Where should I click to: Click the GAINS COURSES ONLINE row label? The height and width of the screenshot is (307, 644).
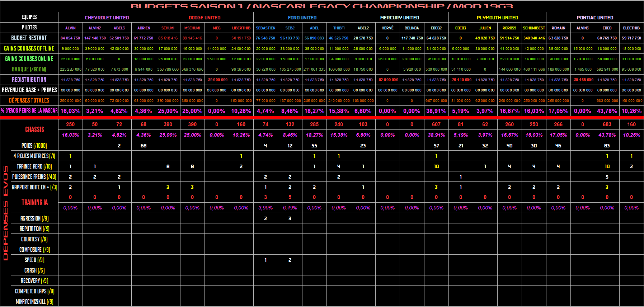(29, 59)
